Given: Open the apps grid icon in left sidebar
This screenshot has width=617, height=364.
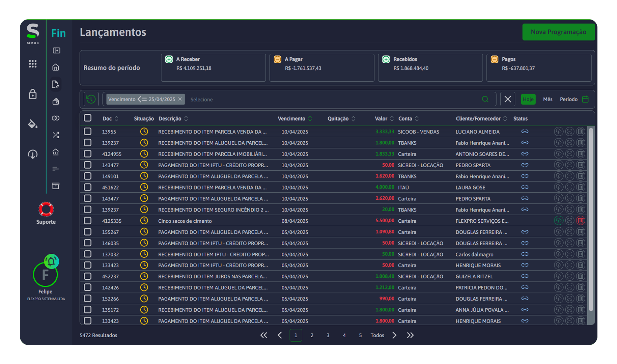Looking at the screenshot, I should coord(33,64).
